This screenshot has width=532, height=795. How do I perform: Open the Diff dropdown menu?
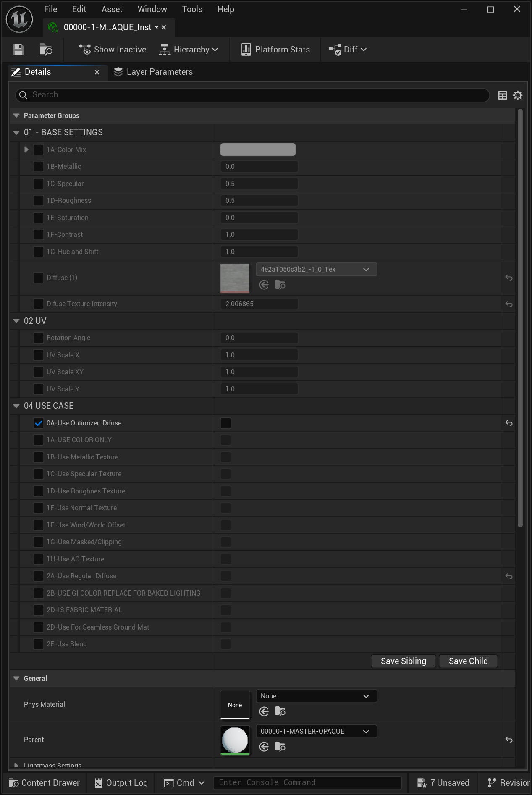[348, 50]
